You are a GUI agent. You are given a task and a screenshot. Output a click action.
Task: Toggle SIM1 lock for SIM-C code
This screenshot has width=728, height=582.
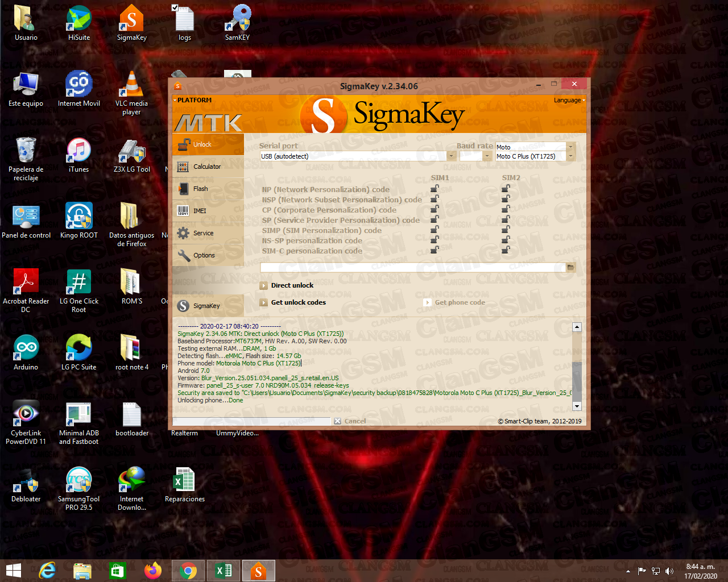pos(435,250)
